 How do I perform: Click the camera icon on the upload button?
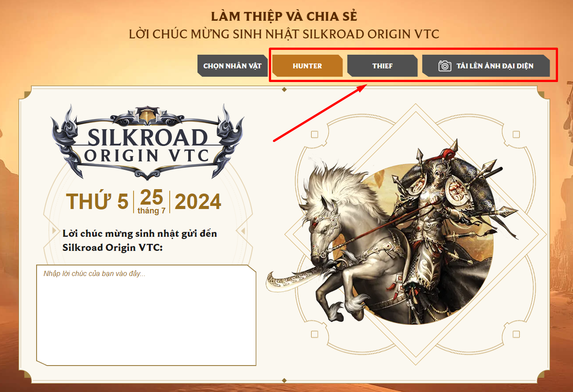445,66
